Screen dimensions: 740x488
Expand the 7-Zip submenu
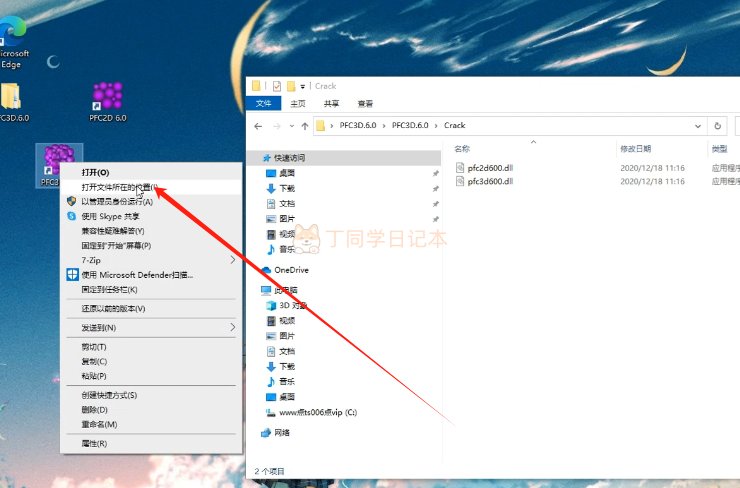tap(233, 260)
